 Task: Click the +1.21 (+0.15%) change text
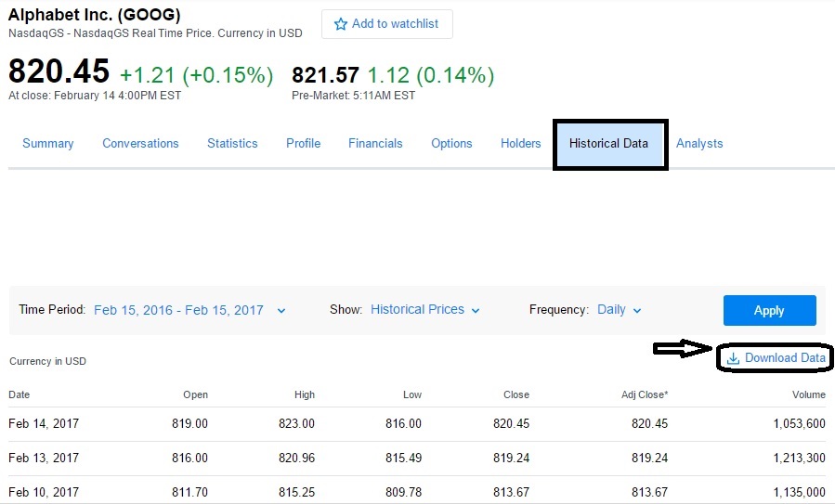click(197, 75)
